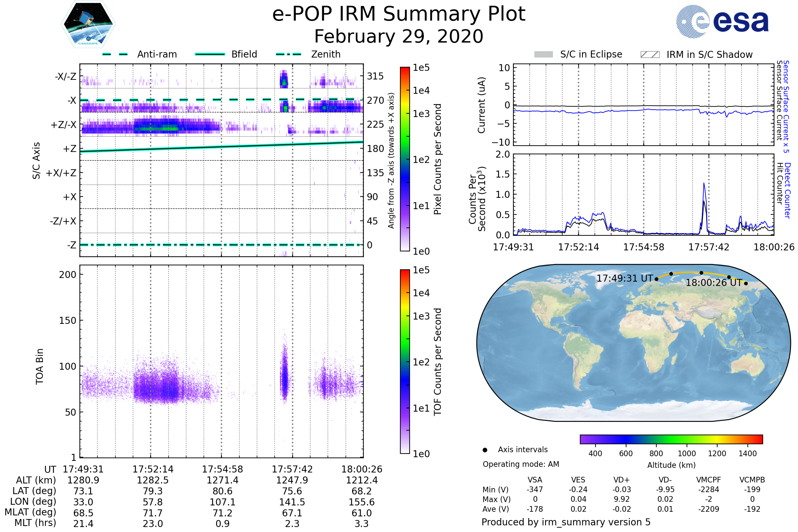Viewport: 798px width, 532px height.
Task: Click the S/C in Eclipse gray legend patch
Action: (543, 55)
